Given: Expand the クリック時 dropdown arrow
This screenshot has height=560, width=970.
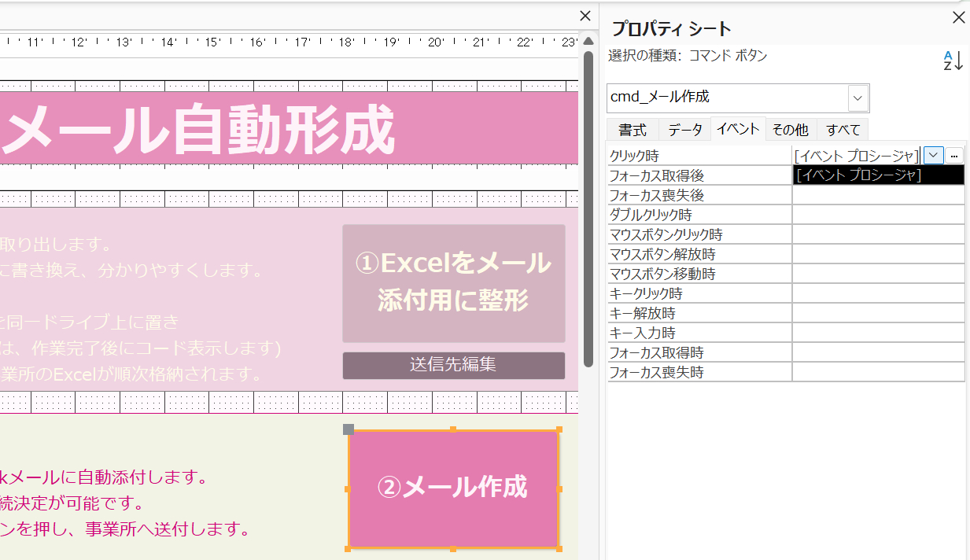Looking at the screenshot, I should (933, 156).
